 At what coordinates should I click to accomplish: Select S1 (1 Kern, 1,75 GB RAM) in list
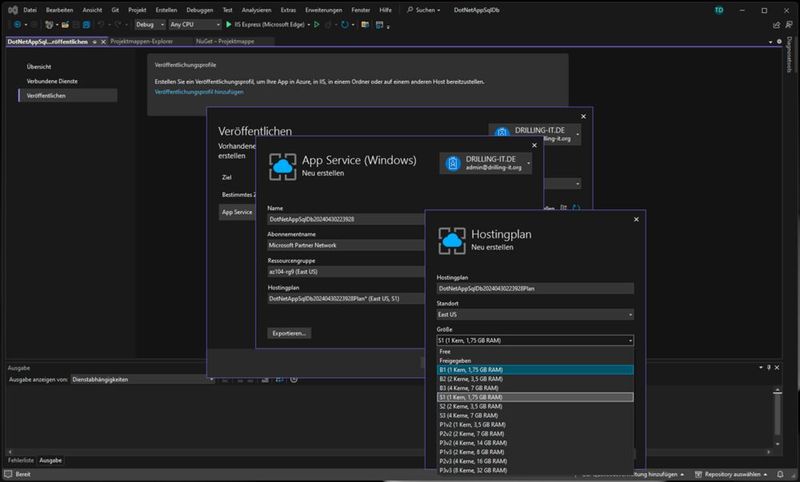[x=535, y=397]
